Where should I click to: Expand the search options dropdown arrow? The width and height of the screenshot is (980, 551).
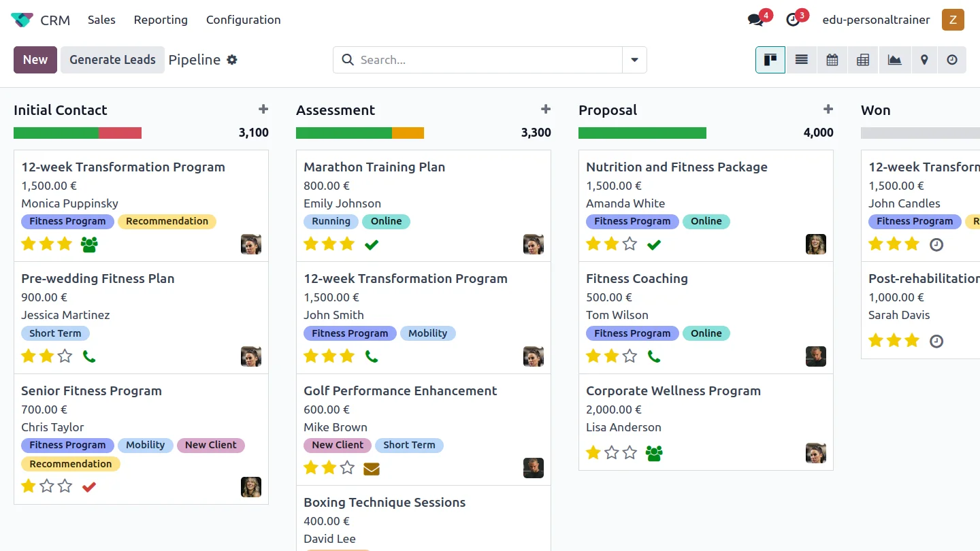point(634,60)
